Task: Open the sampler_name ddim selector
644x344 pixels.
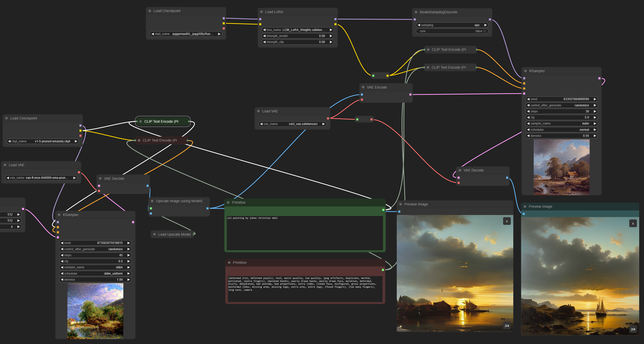Action: (x=95, y=267)
